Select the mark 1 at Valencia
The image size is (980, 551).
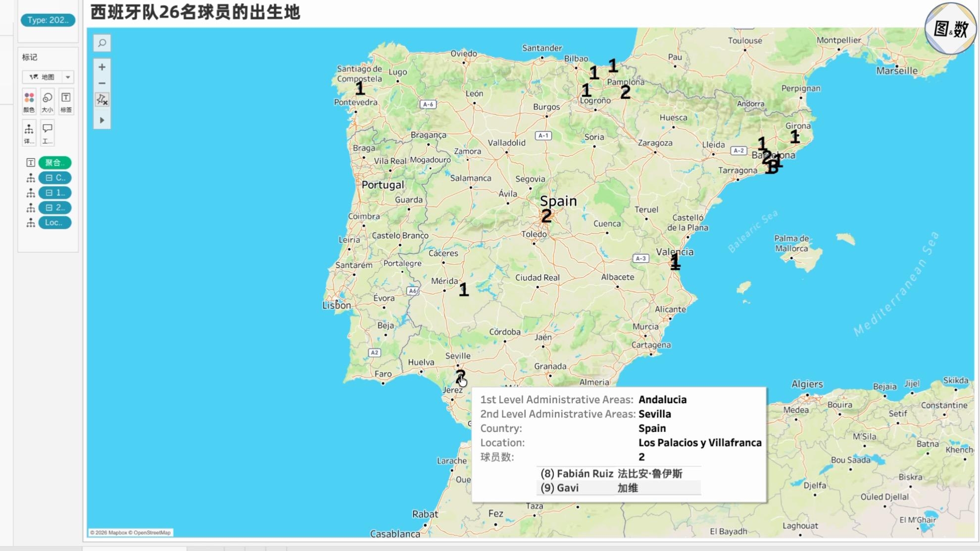tap(675, 262)
